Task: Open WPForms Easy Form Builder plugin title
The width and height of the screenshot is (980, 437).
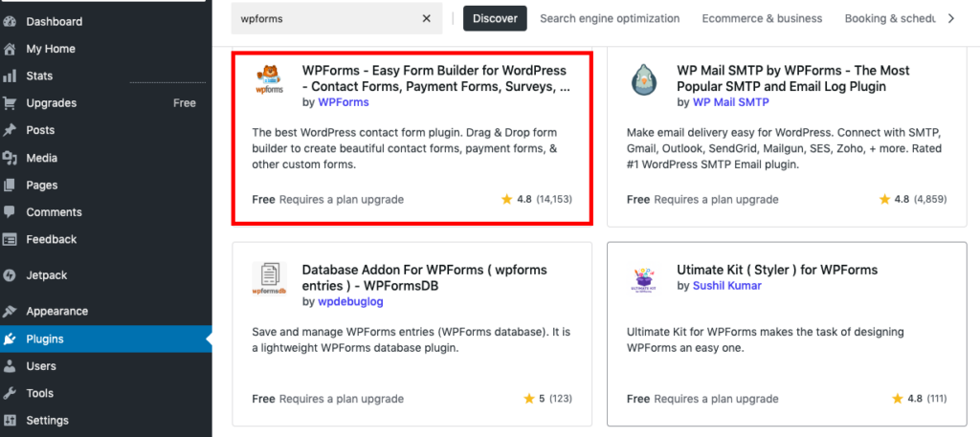Action: click(435, 78)
